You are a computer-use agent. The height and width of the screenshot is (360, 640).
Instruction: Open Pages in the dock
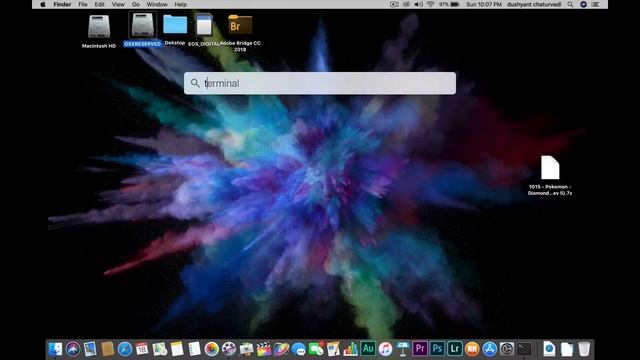333,349
